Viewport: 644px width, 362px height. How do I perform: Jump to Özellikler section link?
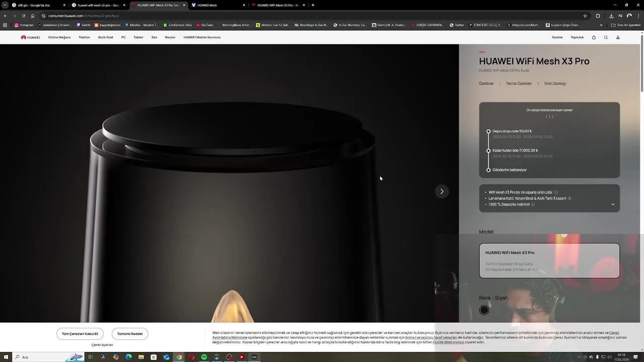(487, 83)
